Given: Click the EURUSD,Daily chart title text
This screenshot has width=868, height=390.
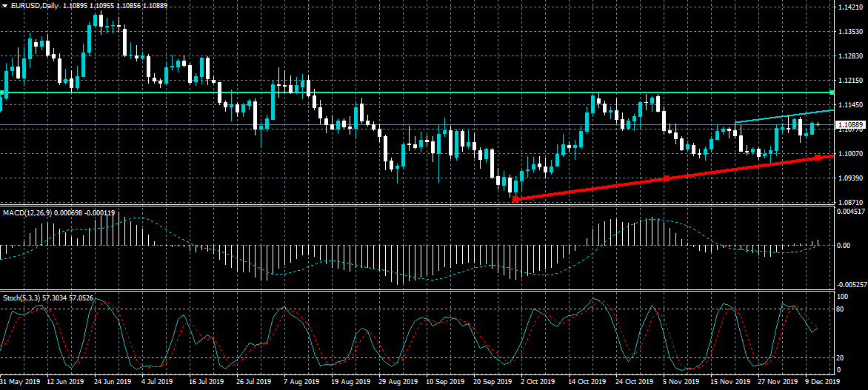Looking at the screenshot, I should (x=33, y=5).
